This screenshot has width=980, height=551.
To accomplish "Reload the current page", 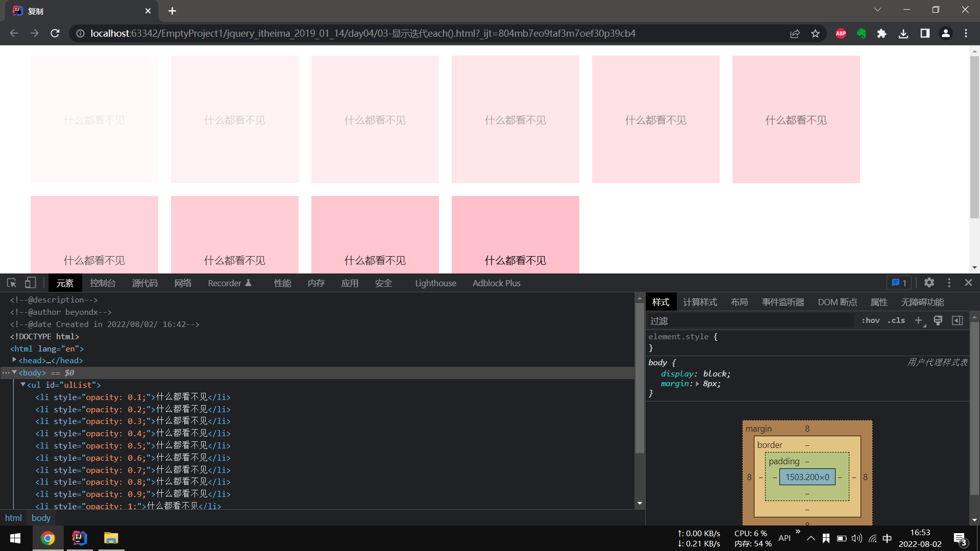I will [55, 33].
